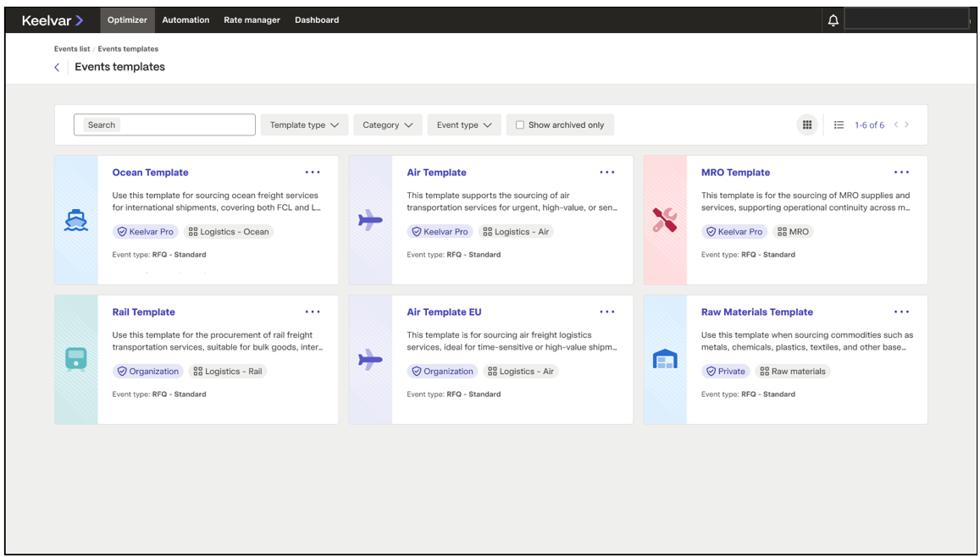Image resolution: width=980 pixels, height=557 pixels.
Task: Go to previous page arrow
Action: pos(895,125)
